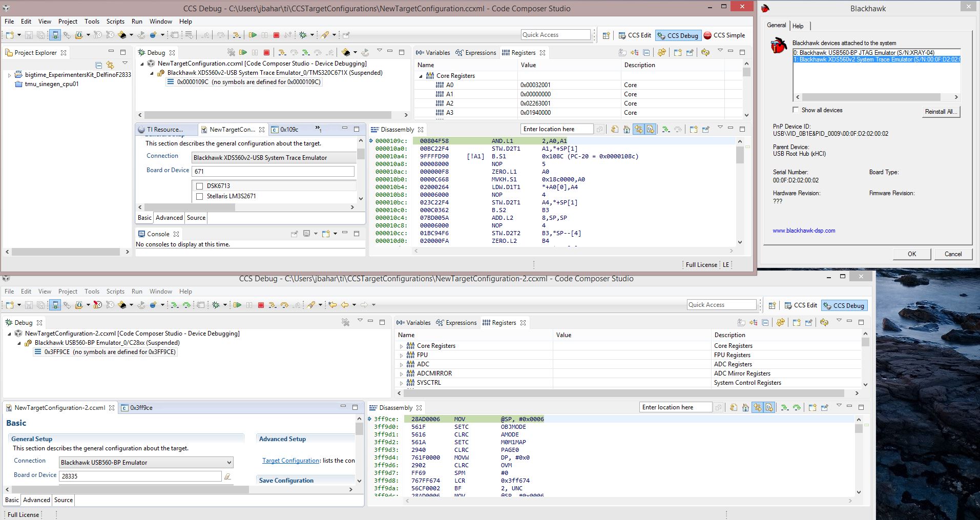Select the Advanced tab in top config editor

click(x=169, y=218)
